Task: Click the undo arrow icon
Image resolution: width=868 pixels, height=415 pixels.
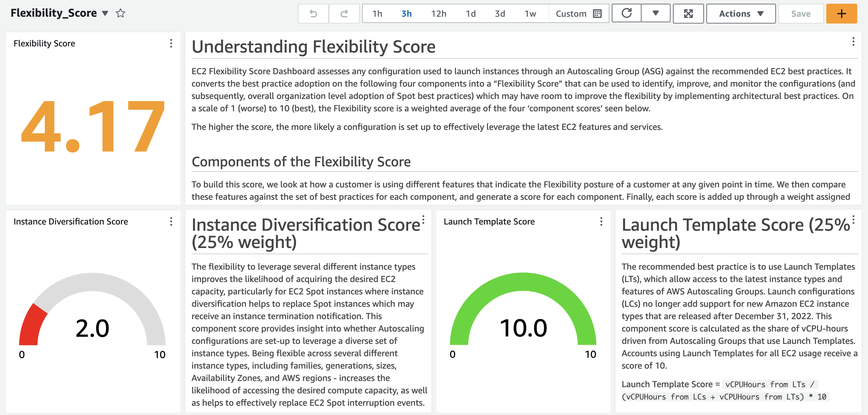Action: pos(313,14)
